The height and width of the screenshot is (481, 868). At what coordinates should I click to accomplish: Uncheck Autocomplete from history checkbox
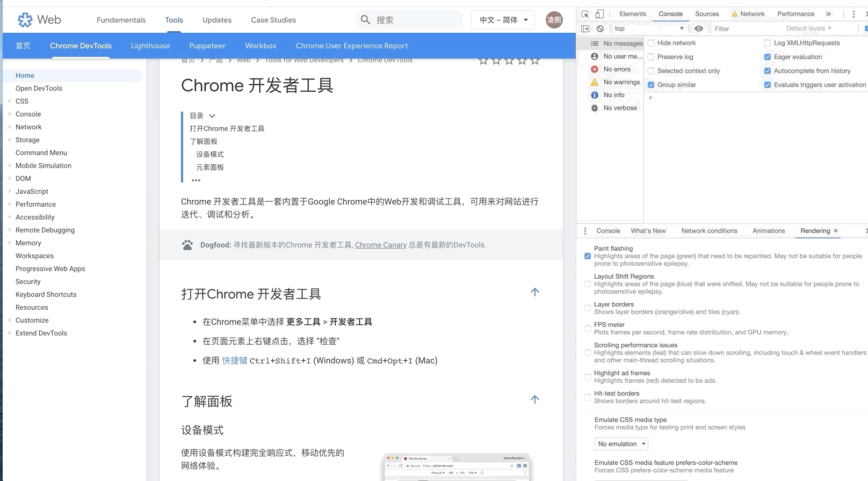[x=768, y=71]
